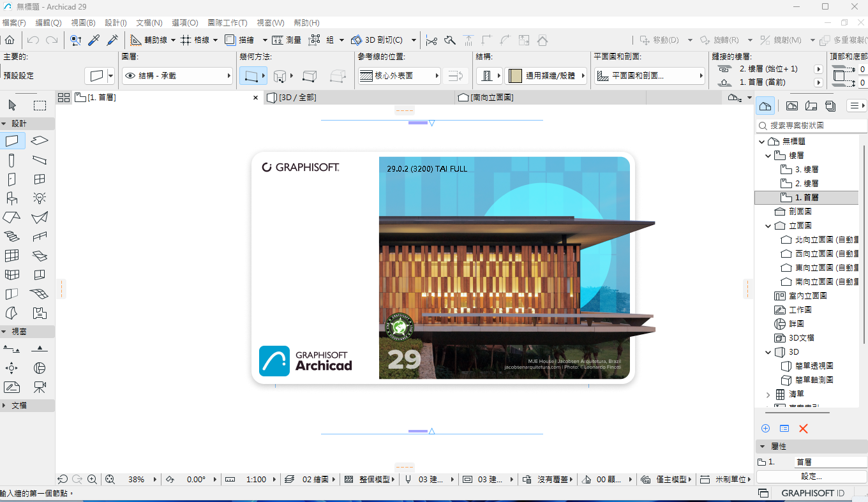This screenshot has width=868, height=502.
Task: Open the reference line location 核心外表面 dropdown
Action: coord(399,76)
